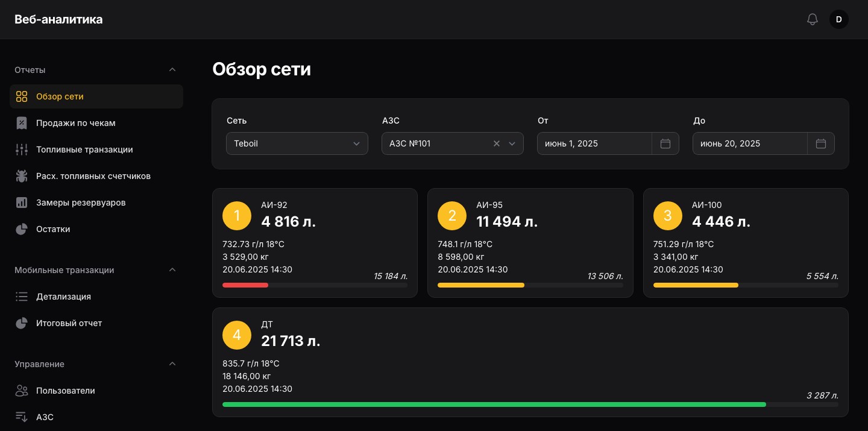The height and width of the screenshot is (431, 868).
Task: Open Итоговый отчет
Action: [96, 323]
